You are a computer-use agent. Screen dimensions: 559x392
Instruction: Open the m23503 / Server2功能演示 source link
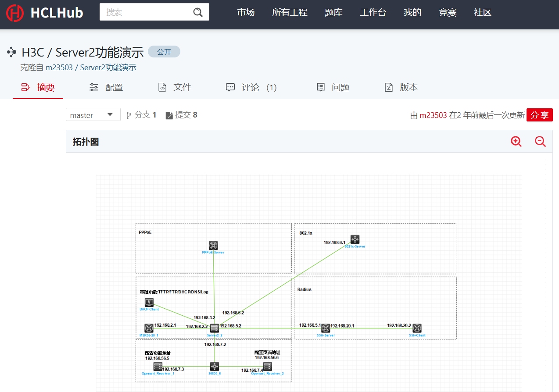click(91, 68)
